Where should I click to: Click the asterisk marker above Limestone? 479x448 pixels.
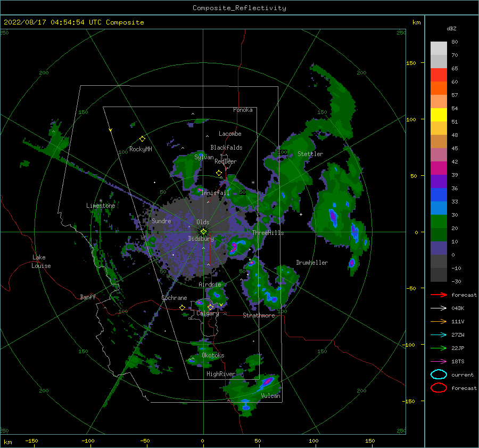coord(101,201)
